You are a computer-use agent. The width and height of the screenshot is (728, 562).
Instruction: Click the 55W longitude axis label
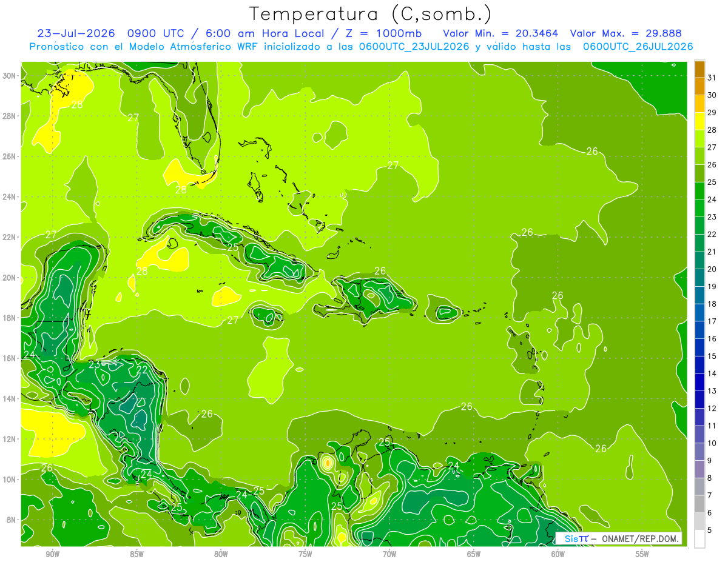[642, 554]
